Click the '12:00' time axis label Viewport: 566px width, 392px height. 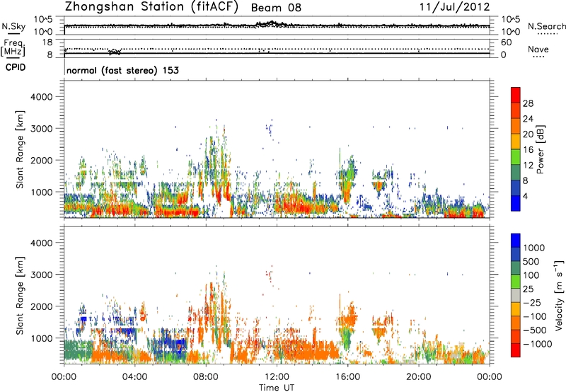click(x=277, y=377)
